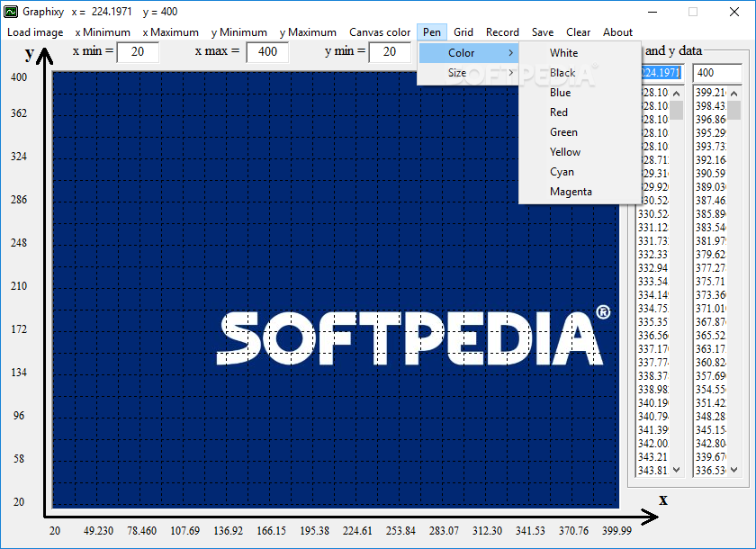
Task: Open the Load image menu
Action: pos(35,32)
